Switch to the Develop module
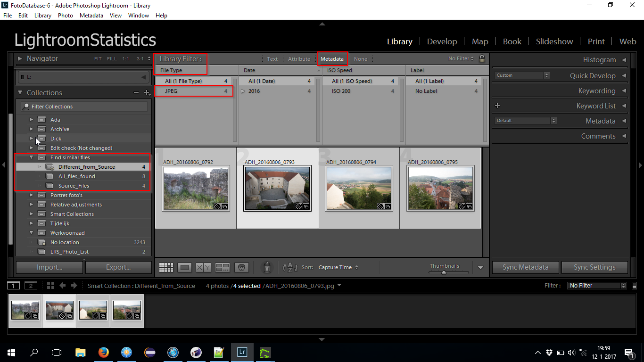644x362 pixels. click(x=442, y=41)
